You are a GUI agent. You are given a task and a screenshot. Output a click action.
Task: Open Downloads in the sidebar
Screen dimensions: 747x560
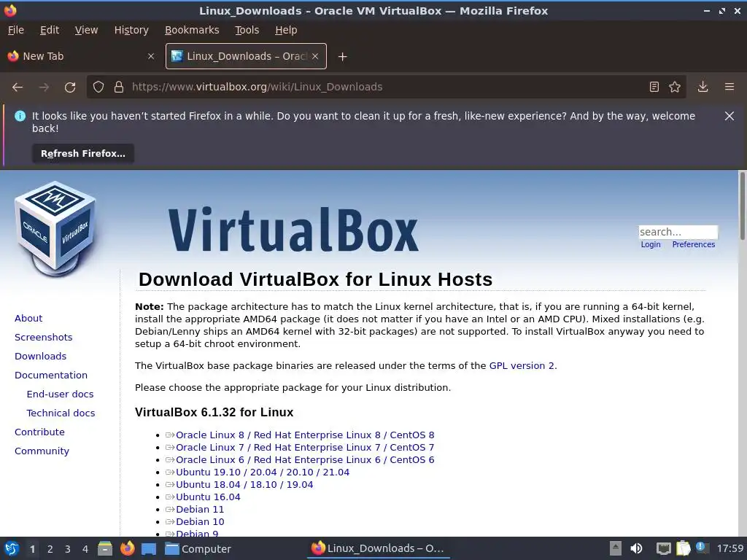[x=41, y=356]
